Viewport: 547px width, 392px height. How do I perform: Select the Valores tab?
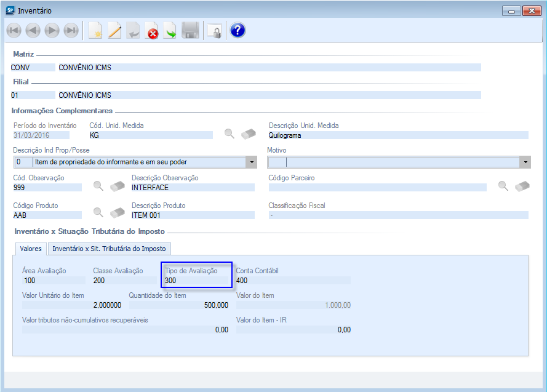(31, 248)
